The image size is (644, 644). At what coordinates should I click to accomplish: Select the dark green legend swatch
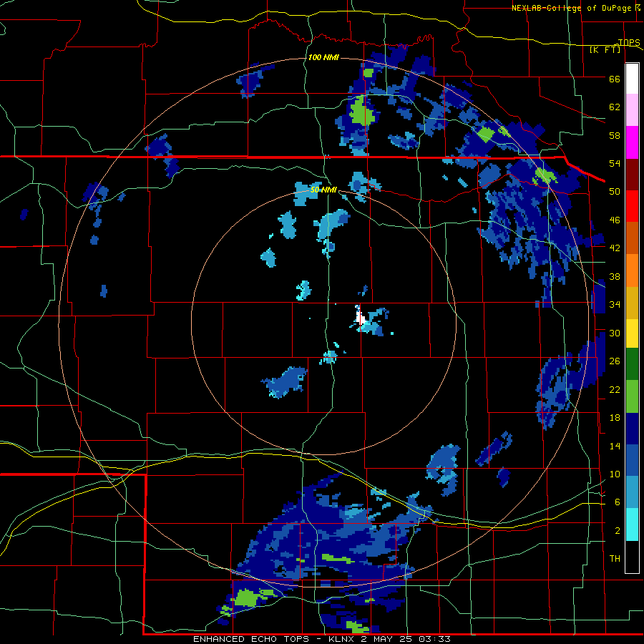click(x=632, y=364)
